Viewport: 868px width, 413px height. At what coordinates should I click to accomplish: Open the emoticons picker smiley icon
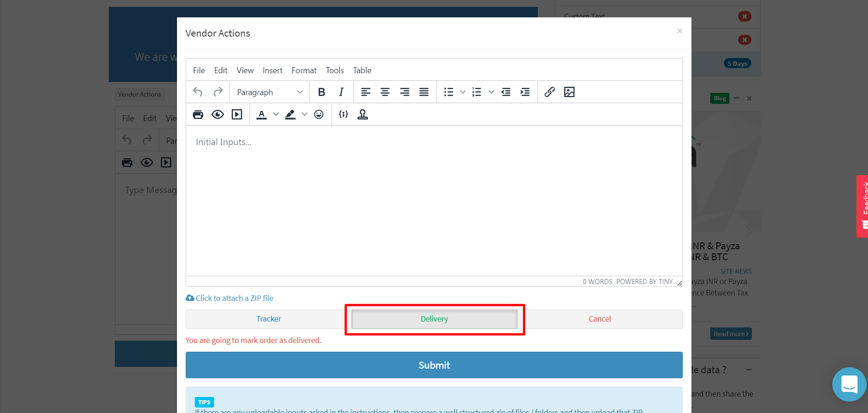click(x=319, y=114)
